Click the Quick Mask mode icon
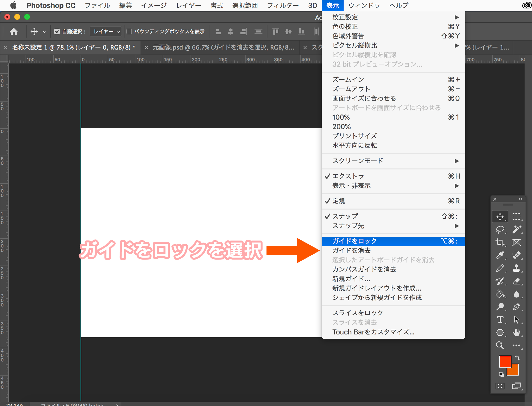The height and width of the screenshot is (406, 532). point(500,386)
